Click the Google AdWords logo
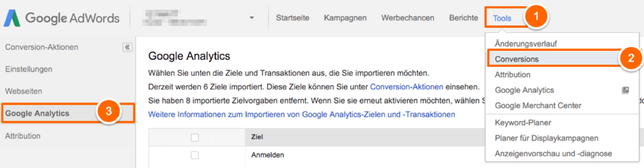The width and height of the screenshot is (644, 168). (62, 18)
